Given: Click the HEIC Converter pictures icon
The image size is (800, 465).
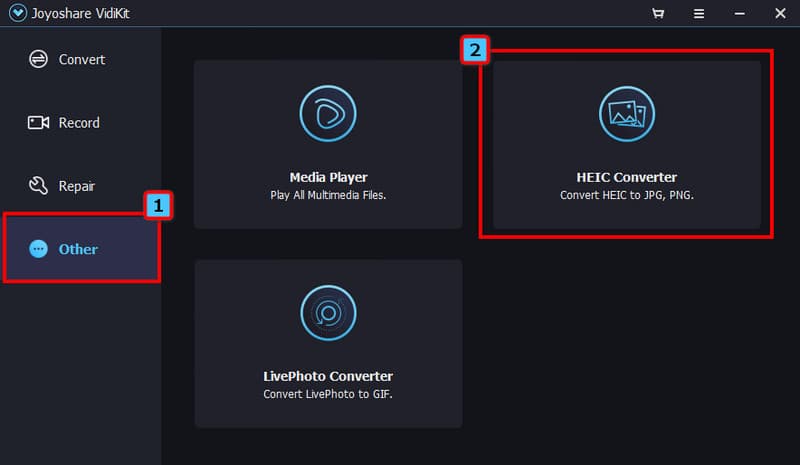Looking at the screenshot, I should pyautogui.click(x=627, y=114).
